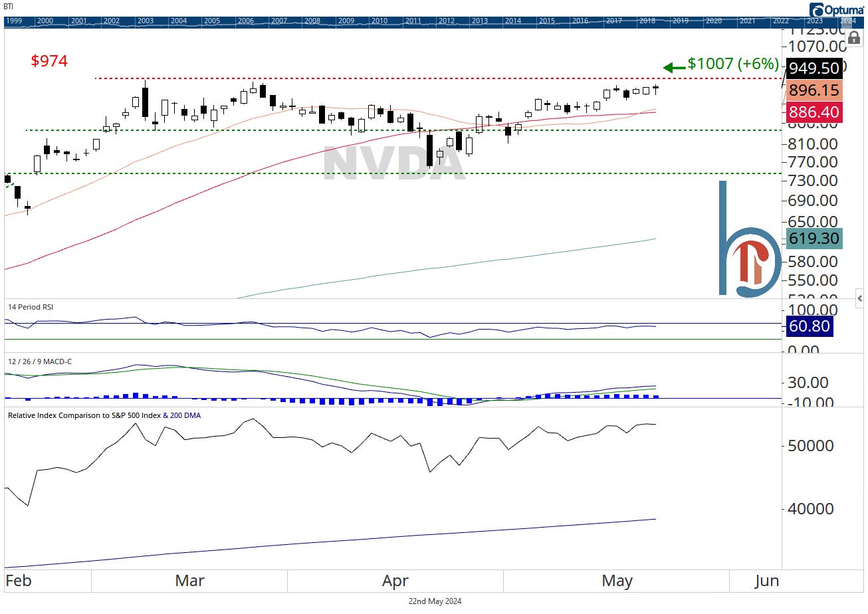Select year 2019 in the date navigator
This screenshot has height=614, width=868.
point(680,21)
